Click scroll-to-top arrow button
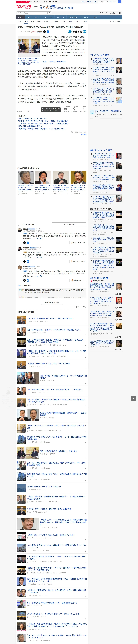 coord(133,398)
